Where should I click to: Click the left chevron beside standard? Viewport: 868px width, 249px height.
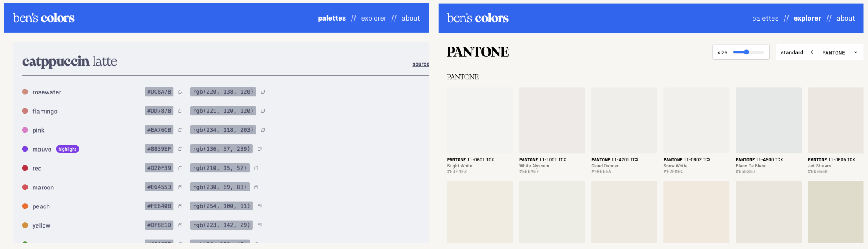[812, 52]
